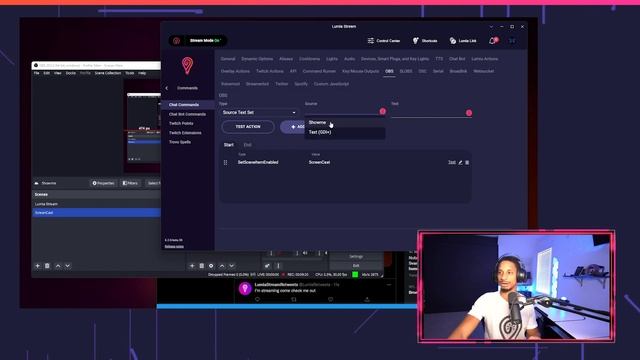Select the OBS tab
The height and width of the screenshot is (360, 640).
[389, 71]
